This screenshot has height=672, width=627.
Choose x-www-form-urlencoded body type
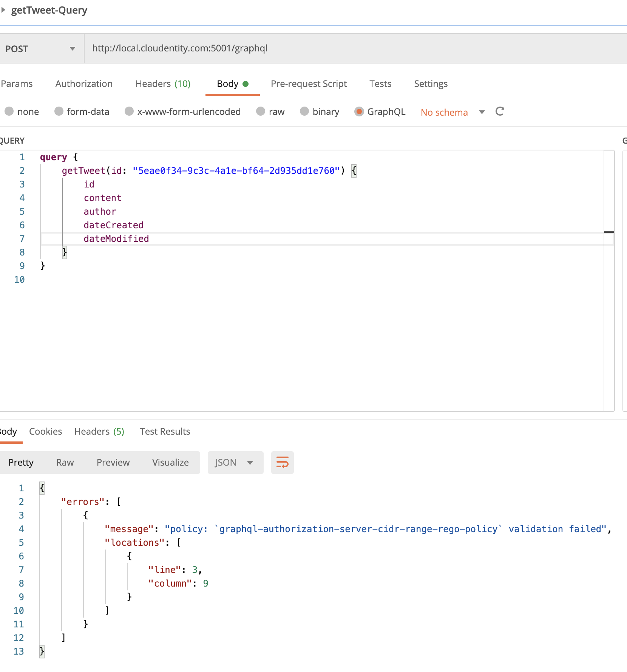tap(129, 111)
